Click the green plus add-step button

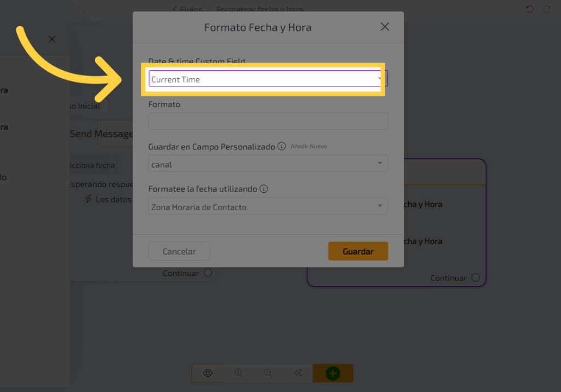click(333, 373)
